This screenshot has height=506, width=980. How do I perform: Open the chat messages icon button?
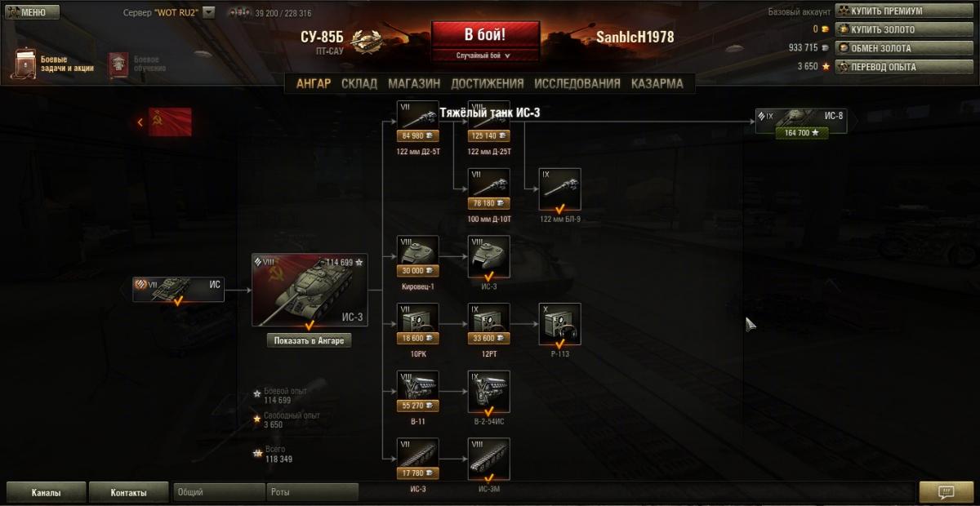[x=947, y=492]
